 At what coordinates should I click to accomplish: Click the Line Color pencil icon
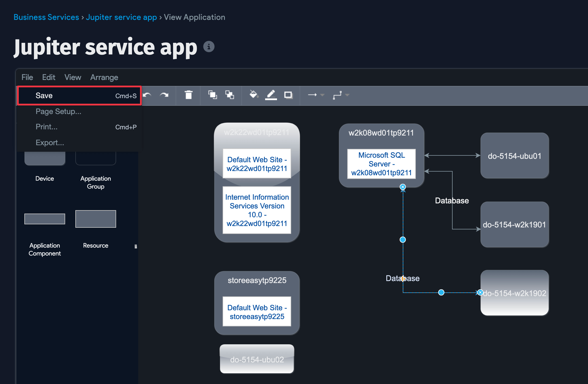[x=271, y=95]
